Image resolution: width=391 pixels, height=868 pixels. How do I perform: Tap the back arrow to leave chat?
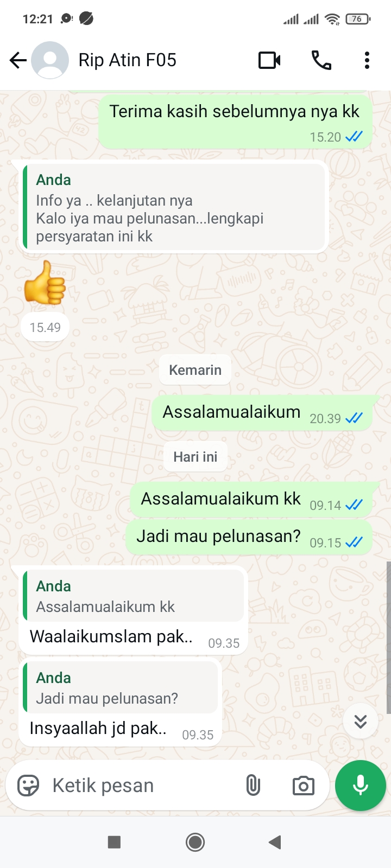(x=18, y=60)
